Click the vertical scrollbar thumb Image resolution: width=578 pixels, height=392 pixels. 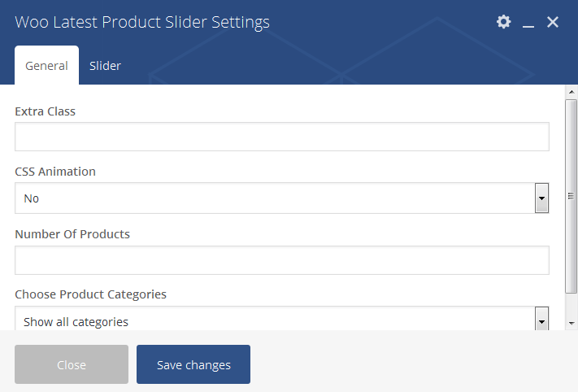coord(571,195)
